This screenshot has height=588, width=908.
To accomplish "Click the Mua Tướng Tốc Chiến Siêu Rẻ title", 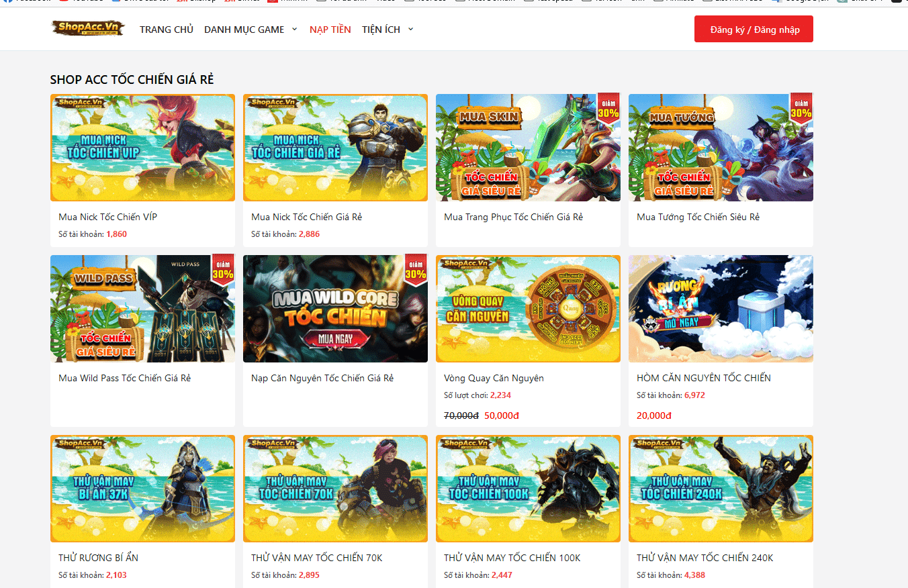I will [x=698, y=217].
